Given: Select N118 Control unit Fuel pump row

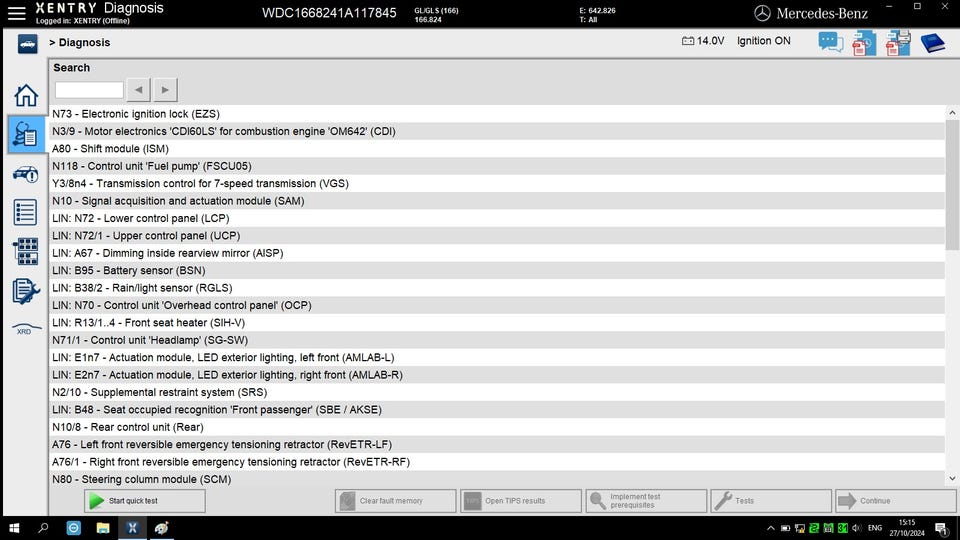Looking at the screenshot, I should tap(497, 166).
